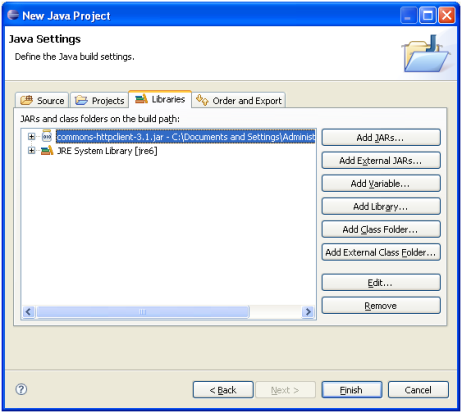Open the Order and Export tab
This screenshot has height=413, width=462.
(x=239, y=100)
